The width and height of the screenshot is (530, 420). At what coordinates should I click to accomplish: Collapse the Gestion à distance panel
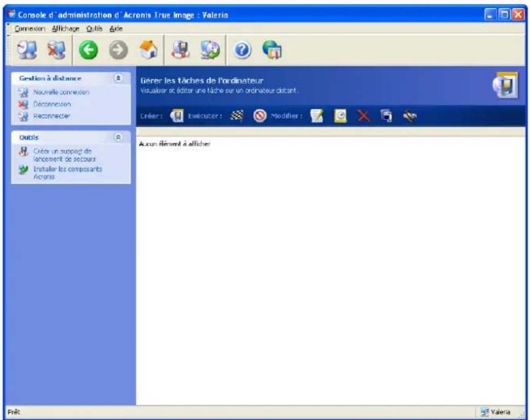[118, 78]
